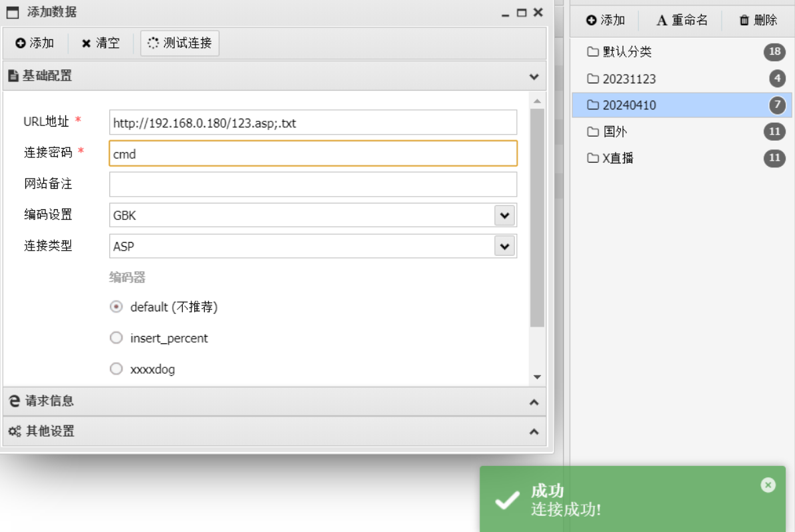Click the count badge 7 on 20240410

click(777, 105)
